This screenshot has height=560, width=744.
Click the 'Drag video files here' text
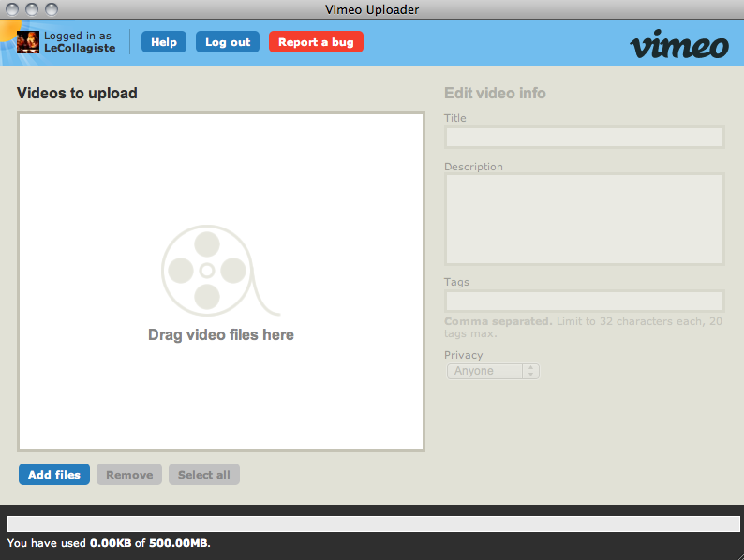[x=221, y=334]
